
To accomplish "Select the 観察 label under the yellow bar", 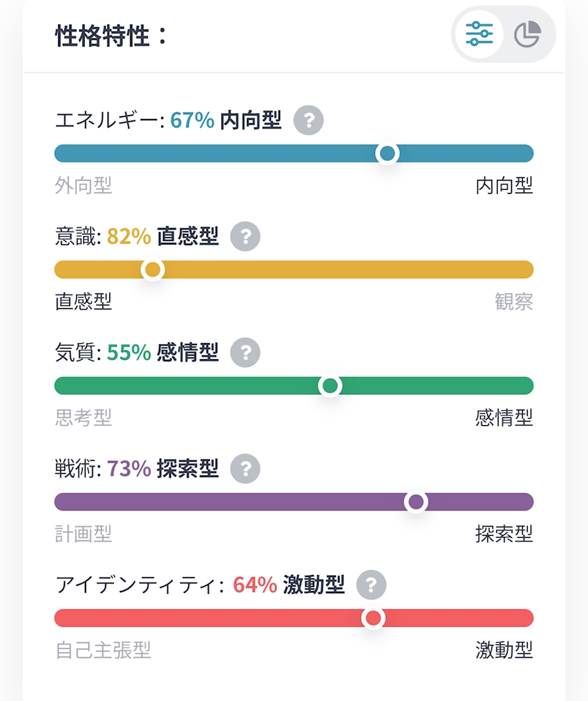I will coord(514,302).
